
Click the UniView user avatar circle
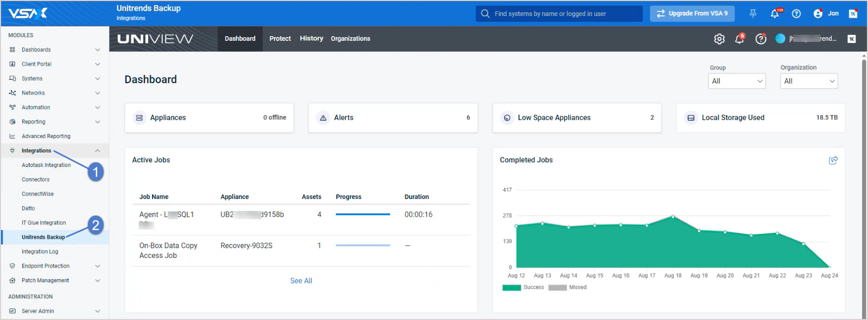click(781, 39)
